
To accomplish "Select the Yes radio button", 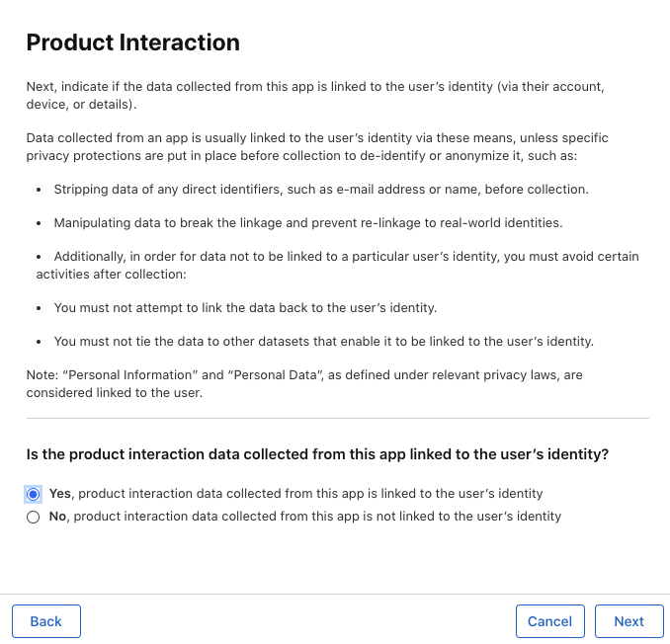I will tap(34, 494).
